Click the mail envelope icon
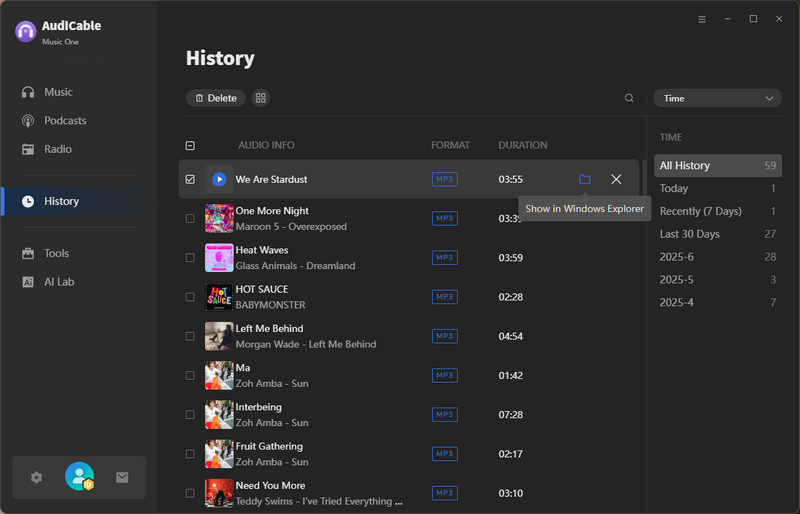This screenshot has height=514, width=800. (122, 477)
